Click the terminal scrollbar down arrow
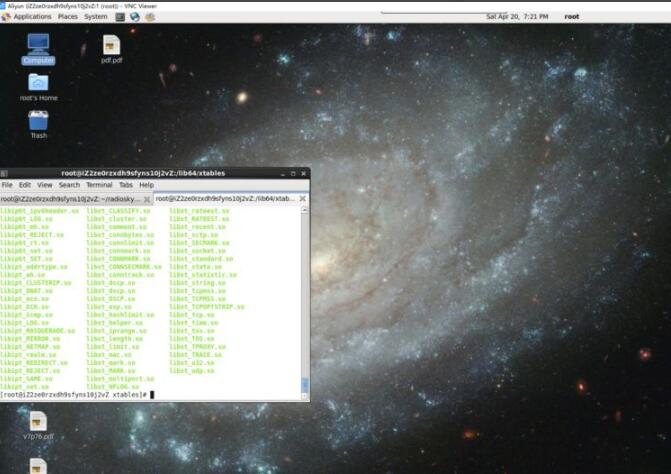Viewport: 671px width, 474px height. pyautogui.click(x=305, y=397)
